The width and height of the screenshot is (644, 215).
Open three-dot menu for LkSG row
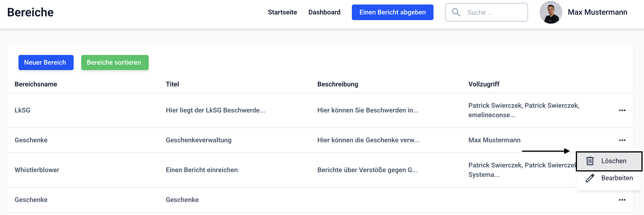click(x=622, y=110)
